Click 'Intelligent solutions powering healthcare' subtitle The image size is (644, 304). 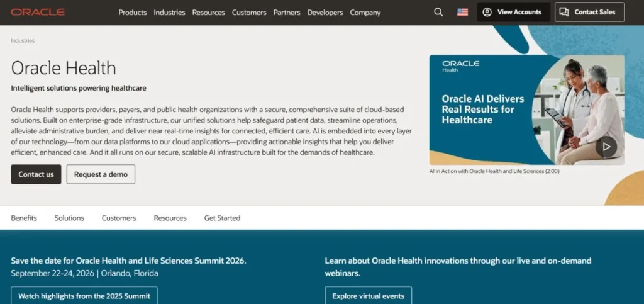pyautogui.click(x=79, y=88)
